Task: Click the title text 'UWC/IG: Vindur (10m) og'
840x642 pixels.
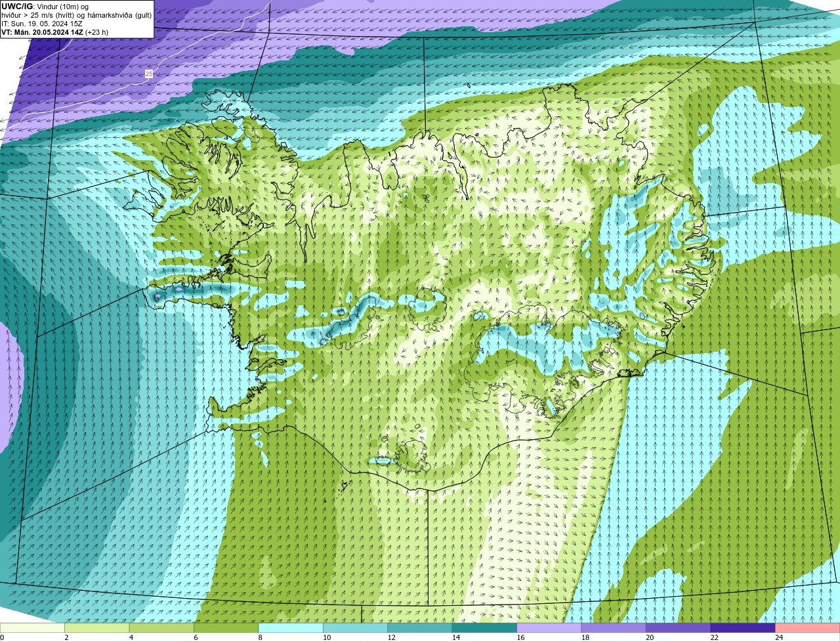Action: click(x=45, y=6)
